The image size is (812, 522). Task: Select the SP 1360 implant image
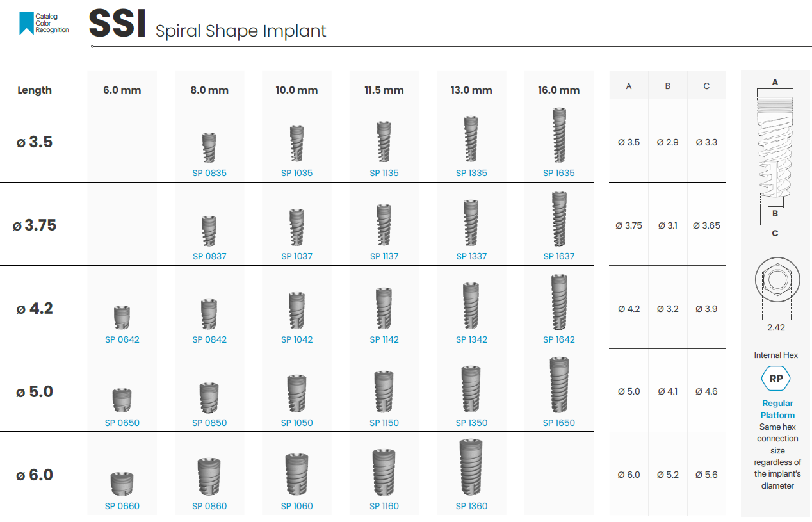point(471,468)
